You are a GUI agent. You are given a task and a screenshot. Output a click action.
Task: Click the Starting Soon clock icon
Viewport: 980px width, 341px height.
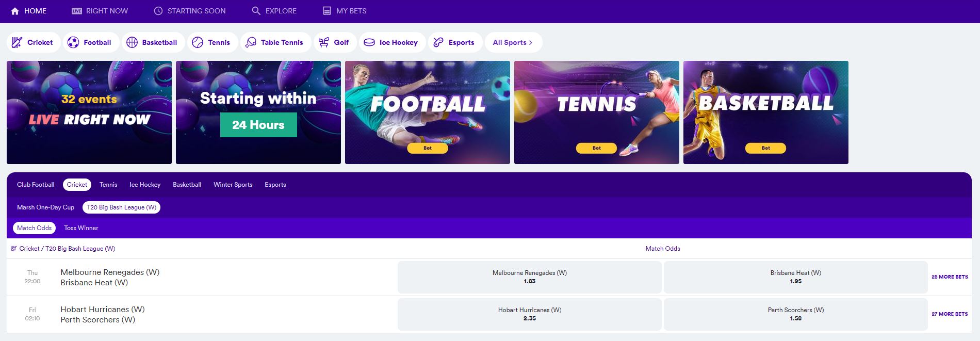(158, 11)
